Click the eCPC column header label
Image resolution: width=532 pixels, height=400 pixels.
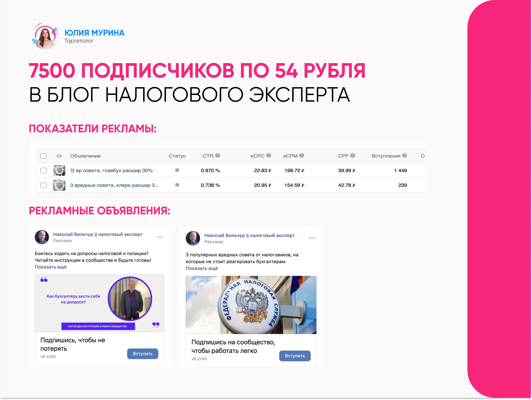tap(257, 156)
